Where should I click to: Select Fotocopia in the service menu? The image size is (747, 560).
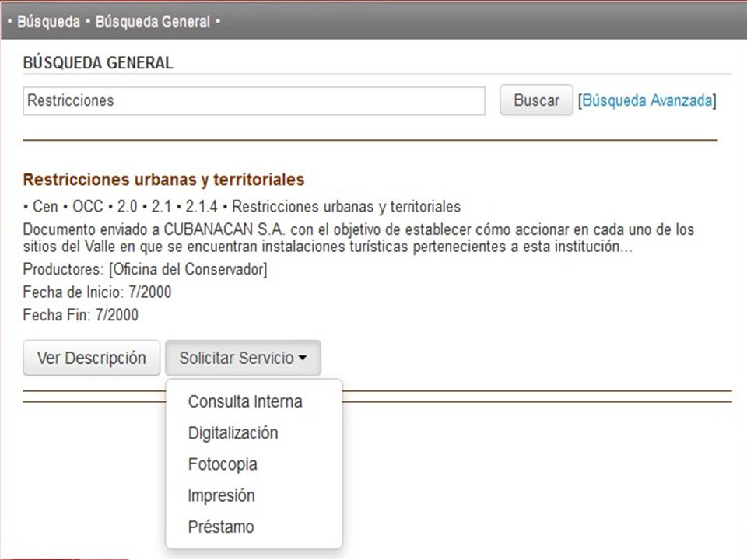click(x=254, y=464)
